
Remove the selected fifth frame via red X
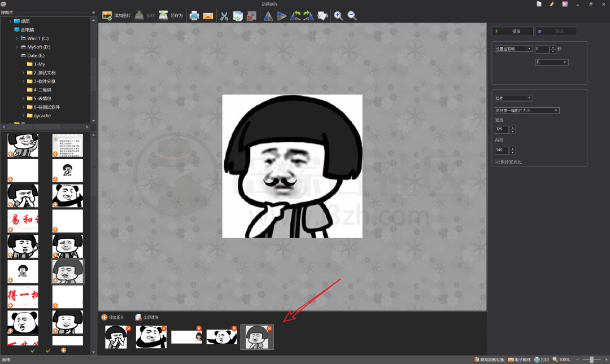269,328
